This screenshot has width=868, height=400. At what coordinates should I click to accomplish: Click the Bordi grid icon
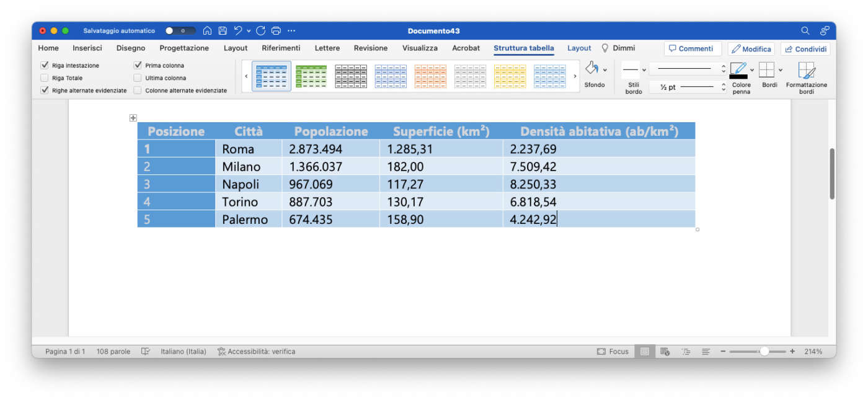click(x=767, y=69)
